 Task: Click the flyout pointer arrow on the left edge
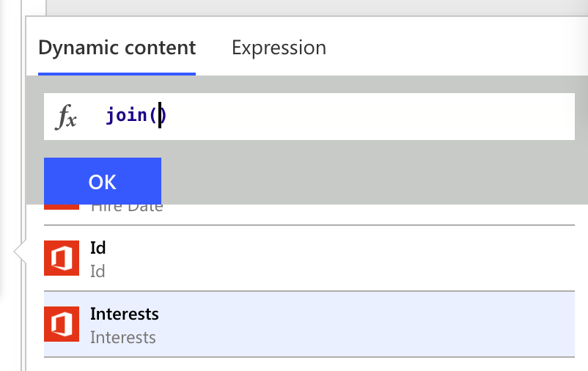coord(18,251)
